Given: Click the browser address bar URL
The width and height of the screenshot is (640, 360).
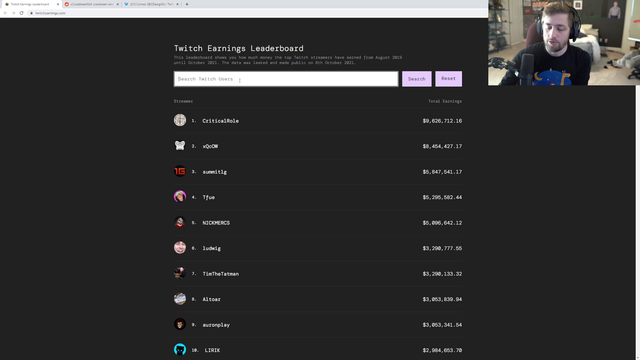Looking at the screenshot, I should [50, 13].
